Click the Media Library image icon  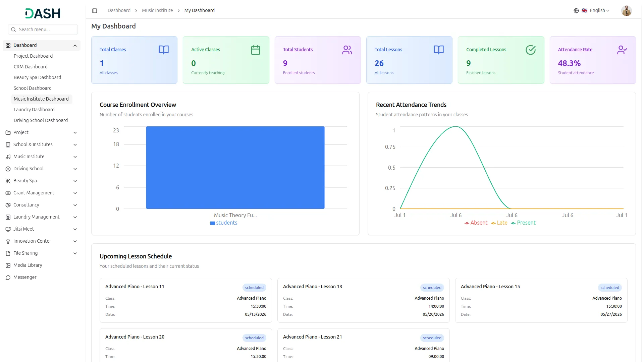8,265
